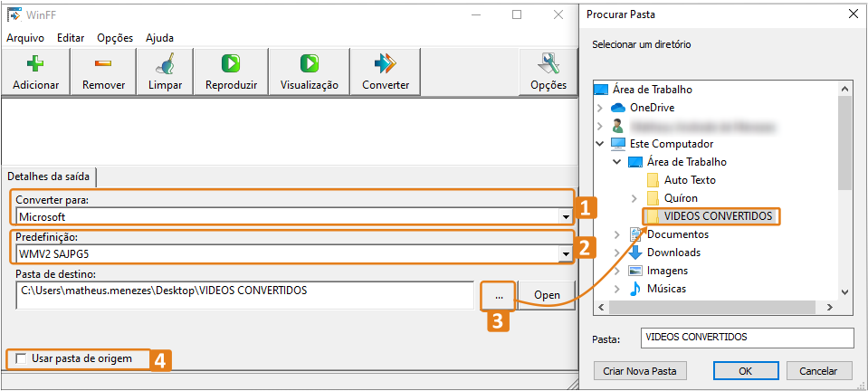
Task: Close the Procurar Pasta dialog
Action: point(853,15)
